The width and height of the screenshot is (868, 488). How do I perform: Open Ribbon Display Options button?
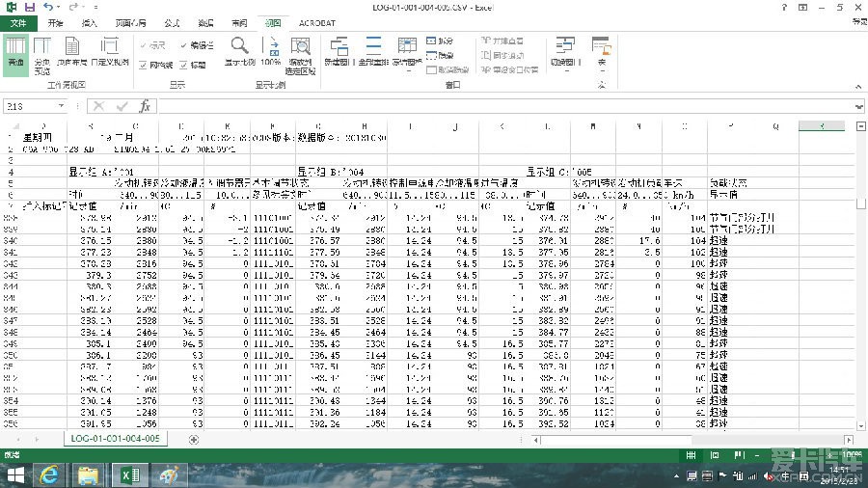coord(802,7)
